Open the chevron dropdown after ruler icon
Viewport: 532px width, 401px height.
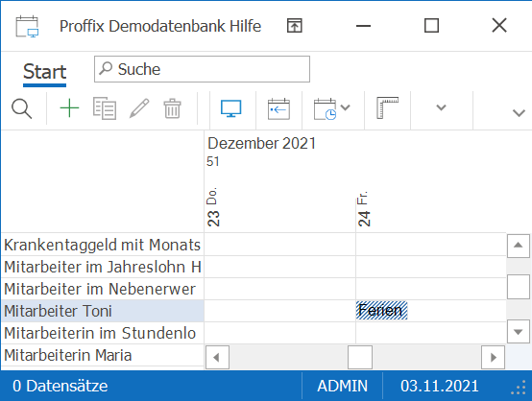pos(441,107)
